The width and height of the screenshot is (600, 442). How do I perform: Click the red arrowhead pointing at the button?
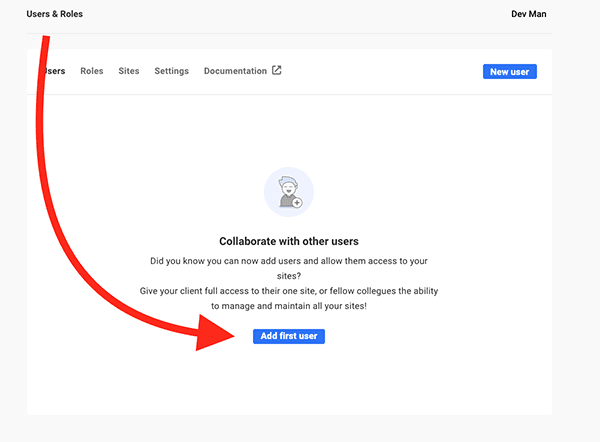coord(212,332)
